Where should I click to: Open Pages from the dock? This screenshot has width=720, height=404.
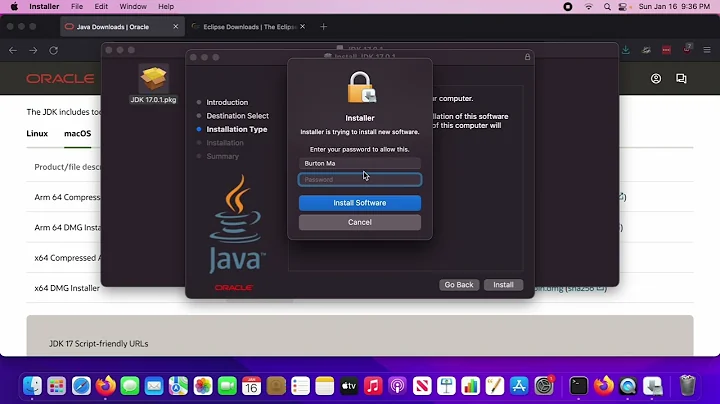(495, 386)
